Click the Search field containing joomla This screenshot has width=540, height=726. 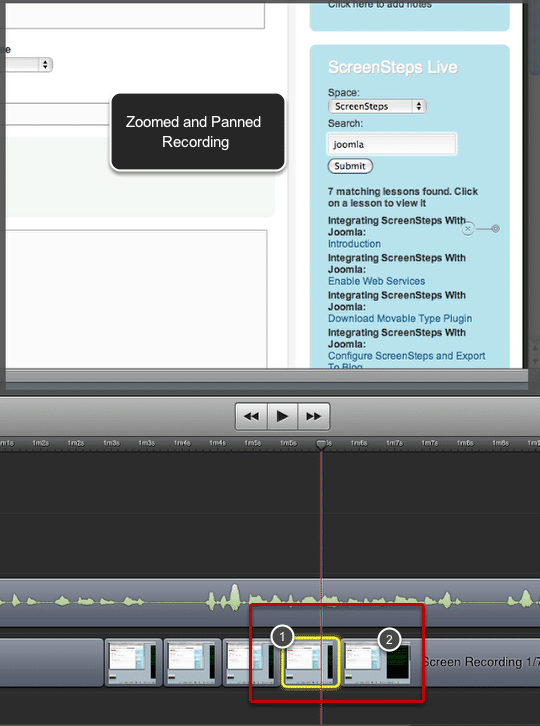(392, 144)
